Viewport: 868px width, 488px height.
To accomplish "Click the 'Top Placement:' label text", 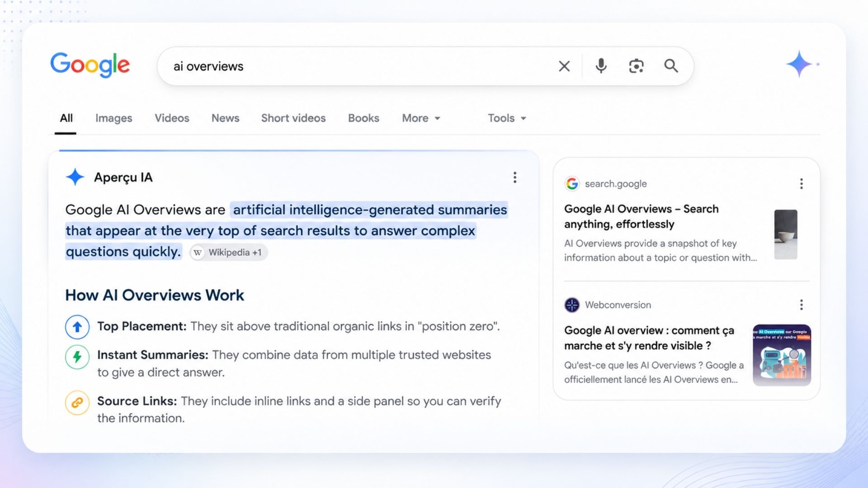I will 142,327.
